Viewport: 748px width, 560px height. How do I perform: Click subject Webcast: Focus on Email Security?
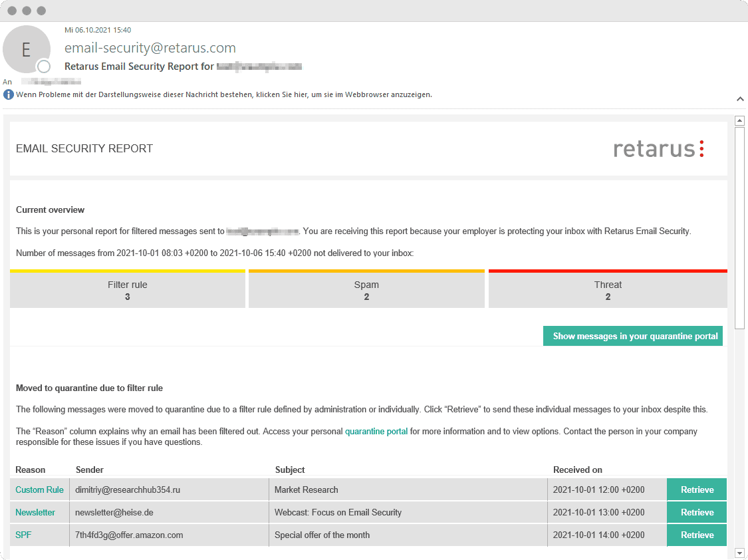pos(338,512)
